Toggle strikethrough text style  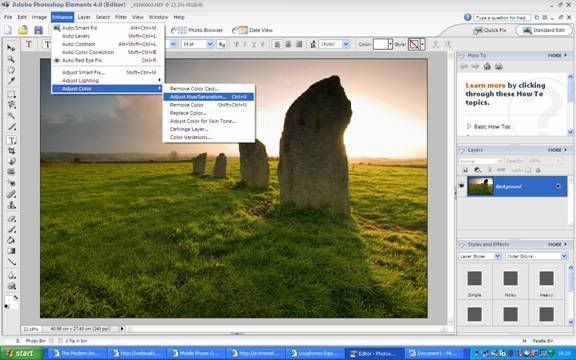point(262,44)
